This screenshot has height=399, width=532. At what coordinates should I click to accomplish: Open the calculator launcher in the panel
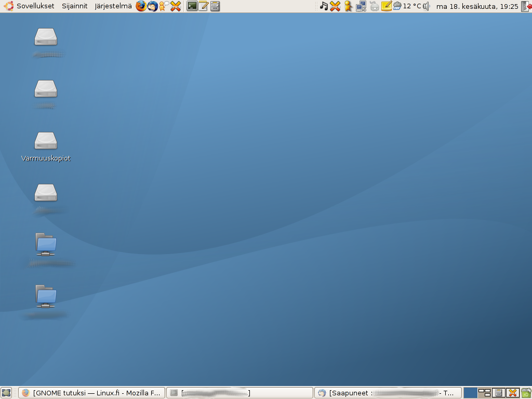point(215,6)
